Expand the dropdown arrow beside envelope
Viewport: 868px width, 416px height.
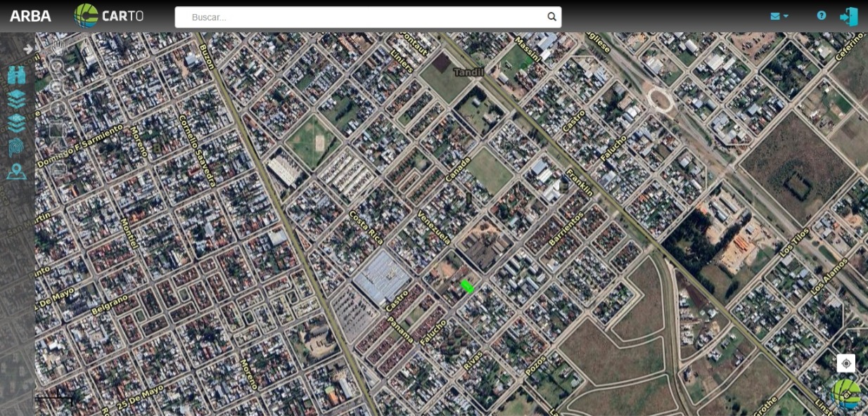tap(786, 16)
